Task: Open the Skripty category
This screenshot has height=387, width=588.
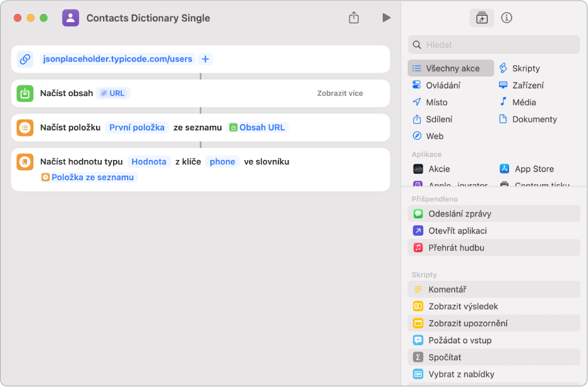Action: (x=525, y=68)
